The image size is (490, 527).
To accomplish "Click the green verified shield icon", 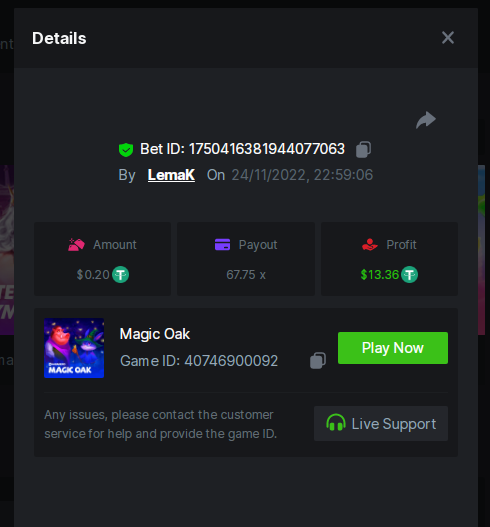I will [x=126, y=150].
